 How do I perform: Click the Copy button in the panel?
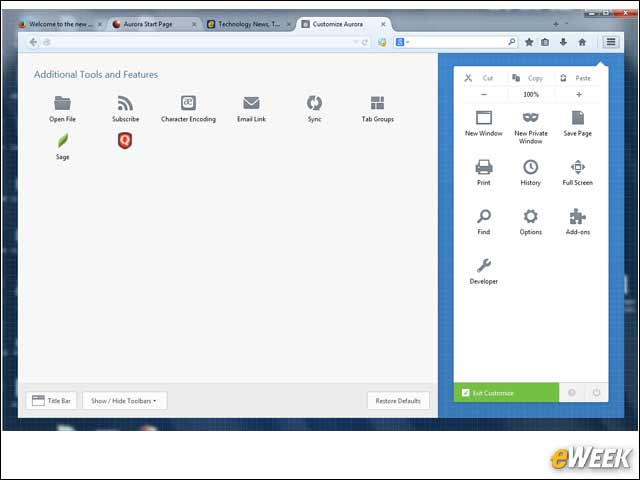click(527, 78)
